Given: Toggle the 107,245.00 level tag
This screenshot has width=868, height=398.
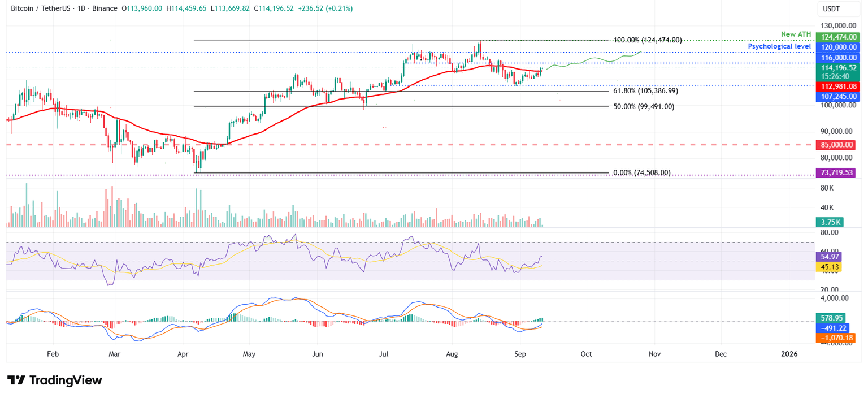Looking at the screenshot, I should (838, 96).
